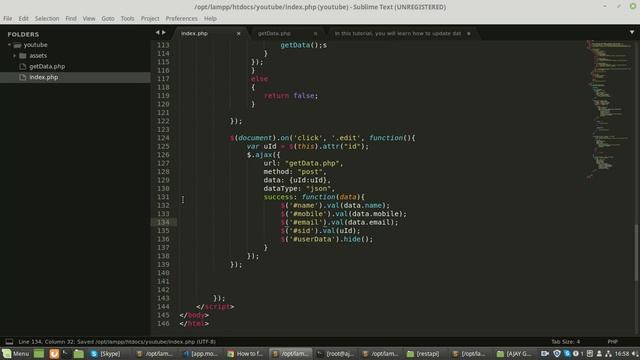Screen dimensions: 640x360
Task: Click 'getData.php' string on line 127
Action: pos(312,163)
